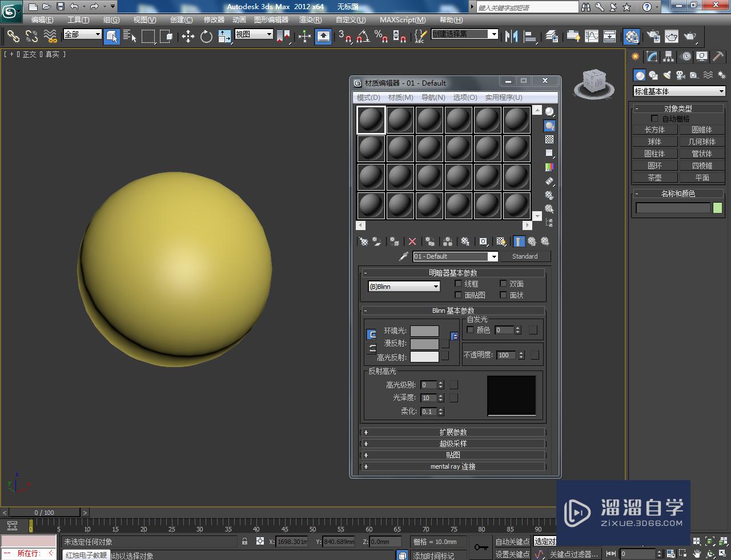Viewport: 731px width, 560px height.
Task: Open the 模式(D) menu in material editor
Action: tap(368, 98)
